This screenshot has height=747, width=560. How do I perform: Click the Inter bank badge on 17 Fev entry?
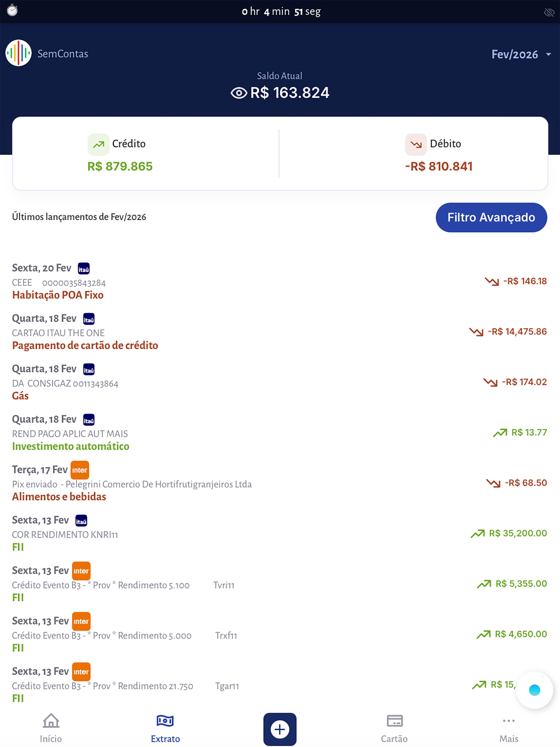coord(80,470)
